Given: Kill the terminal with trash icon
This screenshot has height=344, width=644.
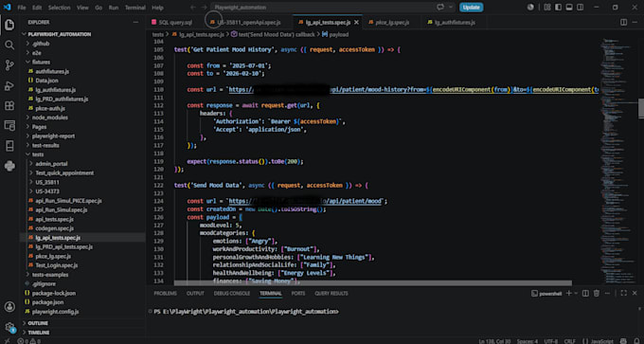Looking at the screenshot, I should [x=597, y=293].
